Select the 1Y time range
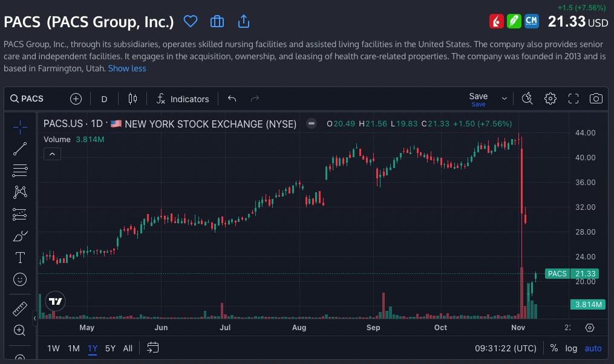The height and width of the screenshot is (364, 614). (x=93, y=348)
